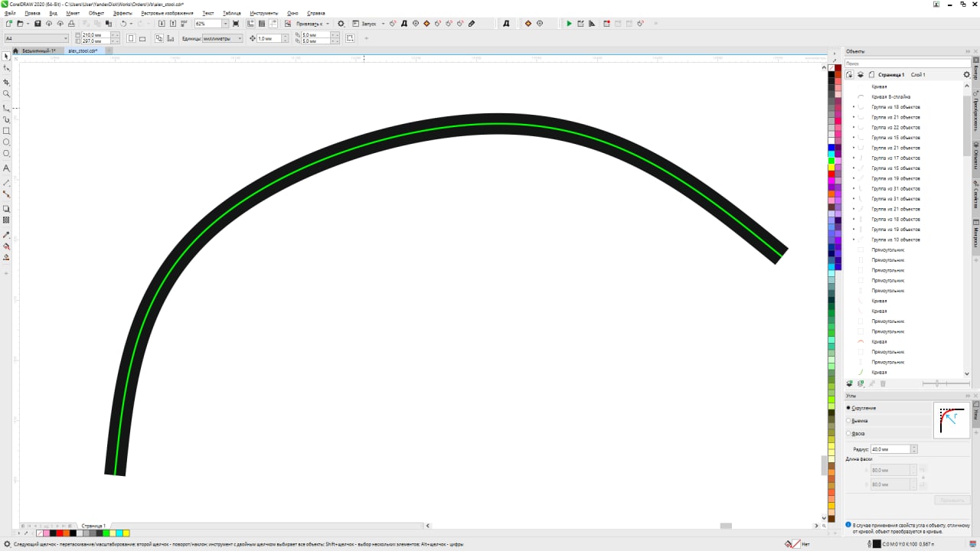980x551 pixels.
Task: Toggle treat as filled bounding box icon
Action: (349, 38)
